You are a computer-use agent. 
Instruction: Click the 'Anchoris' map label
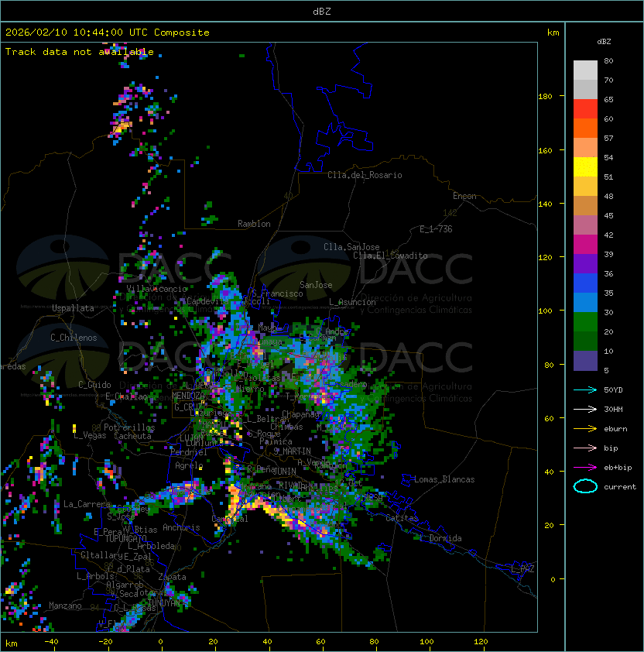pos(181,527)
